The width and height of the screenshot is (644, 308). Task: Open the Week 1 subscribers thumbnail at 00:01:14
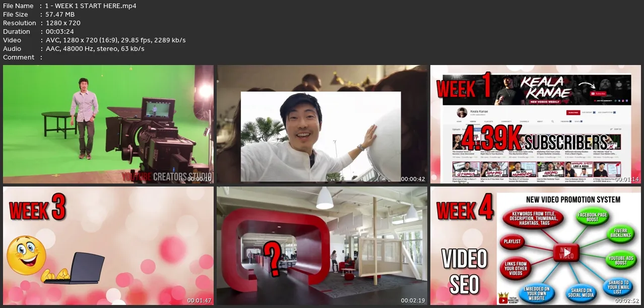(x=536, y=124)
